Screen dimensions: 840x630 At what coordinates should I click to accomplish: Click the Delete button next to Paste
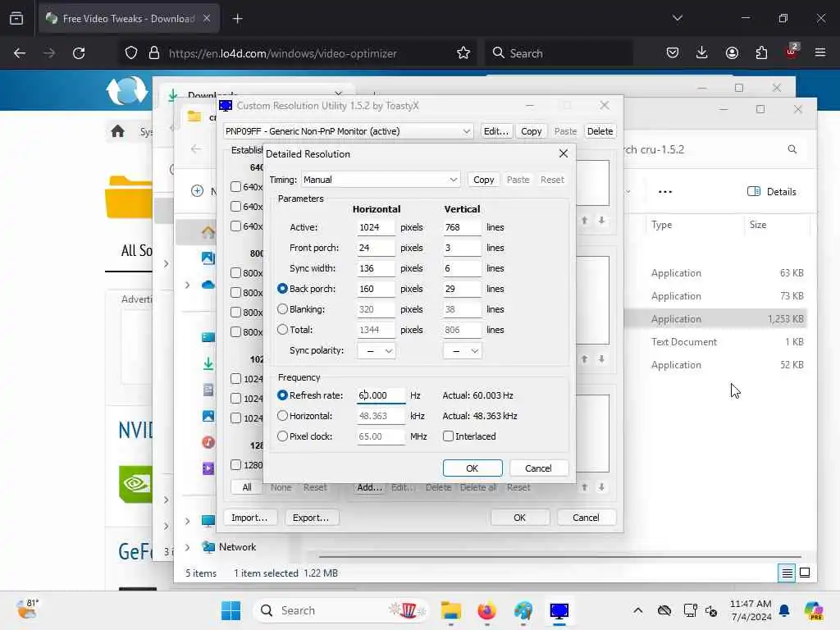[x=600, y=131]
